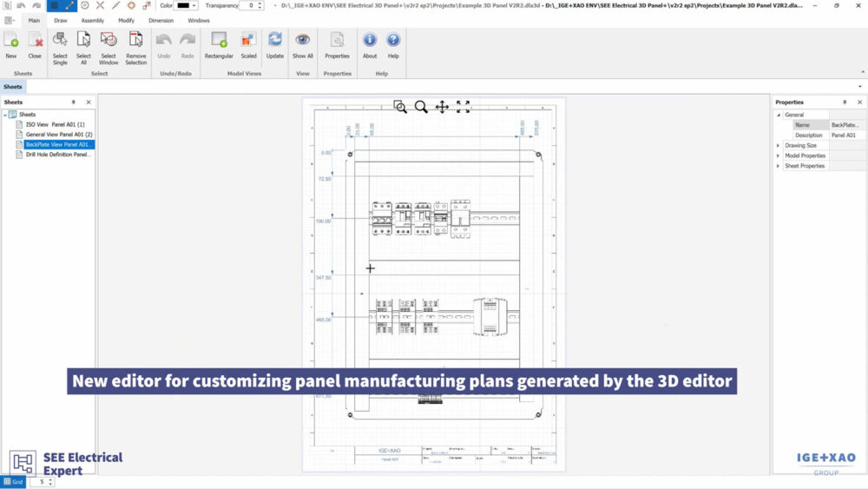Collapse the ribbon with the chevron
This screenshot has height=489, width=868.
[x=862, y=73]
